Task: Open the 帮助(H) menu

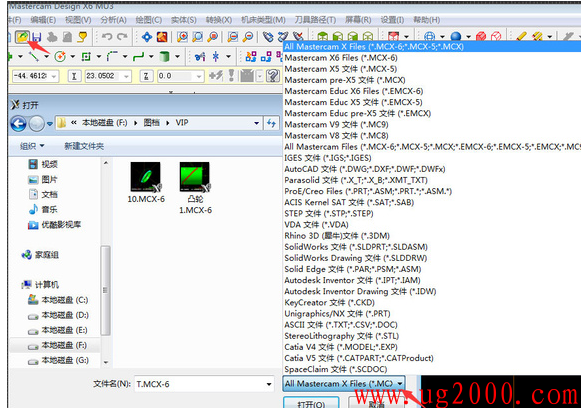Action: (x=427, y=20)
